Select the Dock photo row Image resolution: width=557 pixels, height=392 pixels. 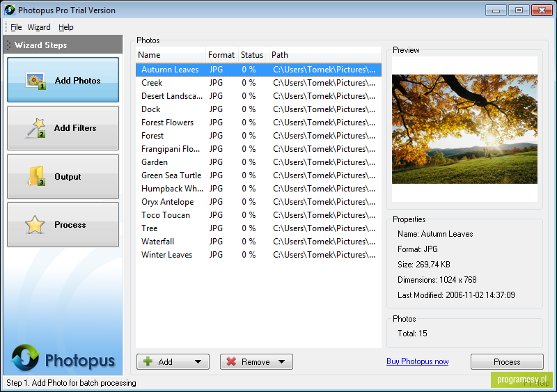pos(258,109)
